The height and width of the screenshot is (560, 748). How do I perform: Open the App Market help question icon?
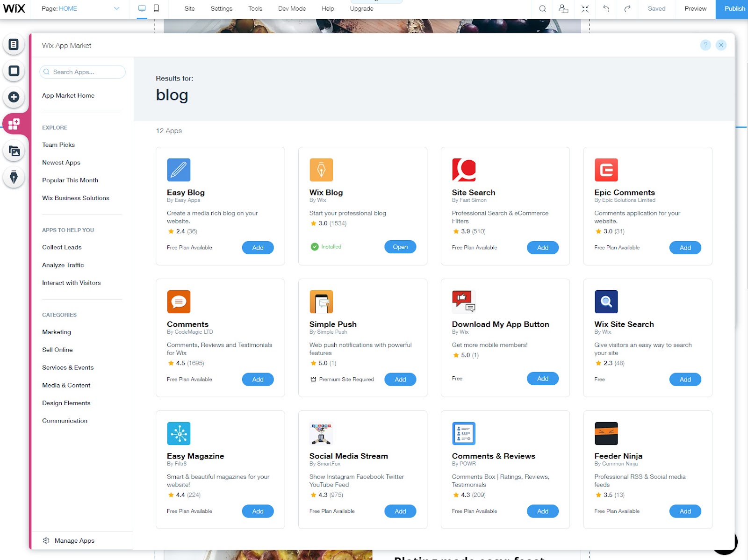(x=705, y=45)
